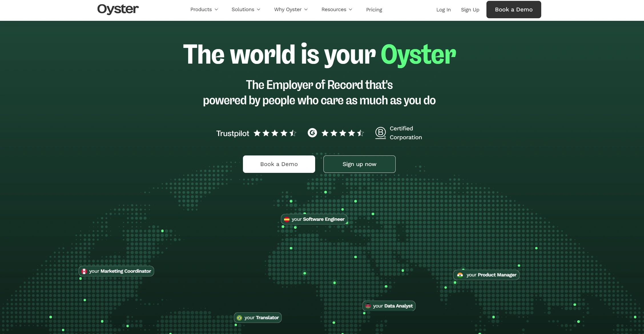Click the Canadian flag on the Marketing Coordinator pill
The width and height of the screenshot is (644, 334).
84,271
